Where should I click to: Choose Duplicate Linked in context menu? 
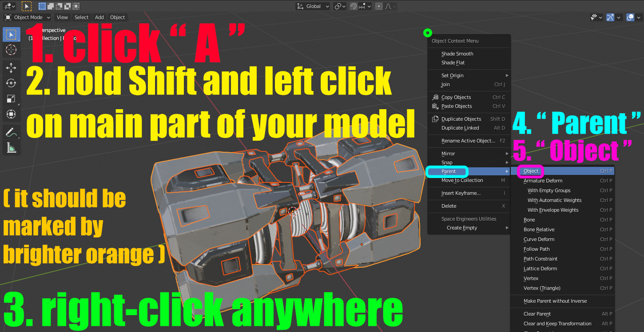(469, 128)
